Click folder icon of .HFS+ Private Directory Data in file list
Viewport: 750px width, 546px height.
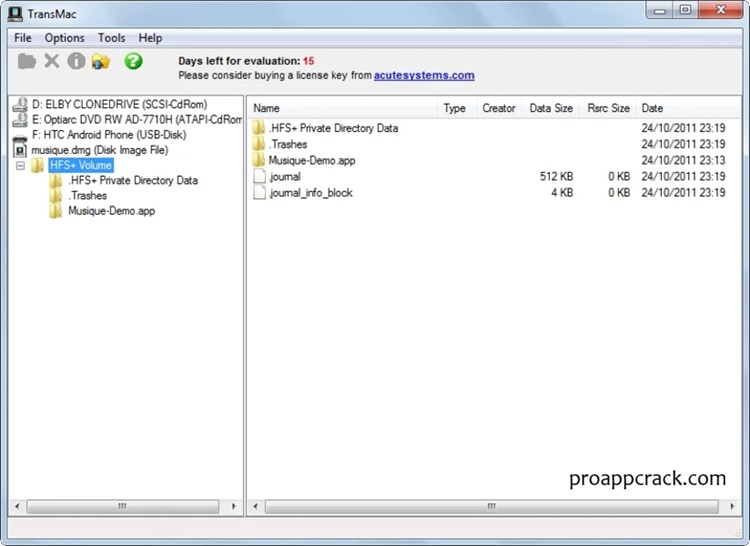259,128
